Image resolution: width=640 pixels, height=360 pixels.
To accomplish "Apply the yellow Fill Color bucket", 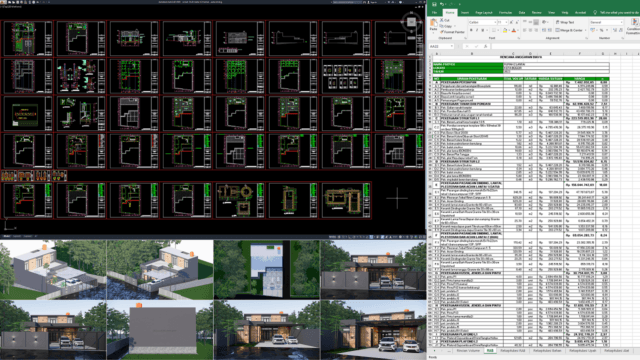I will [x=505, y=30].
